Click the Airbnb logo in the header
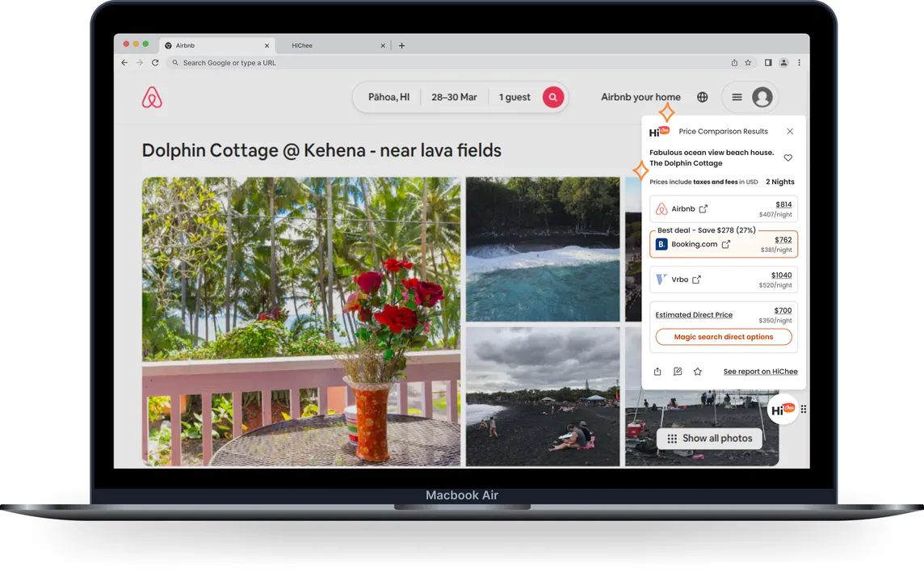Image resolution: width=924 pixels, height=572 pixels. [152, 98]
